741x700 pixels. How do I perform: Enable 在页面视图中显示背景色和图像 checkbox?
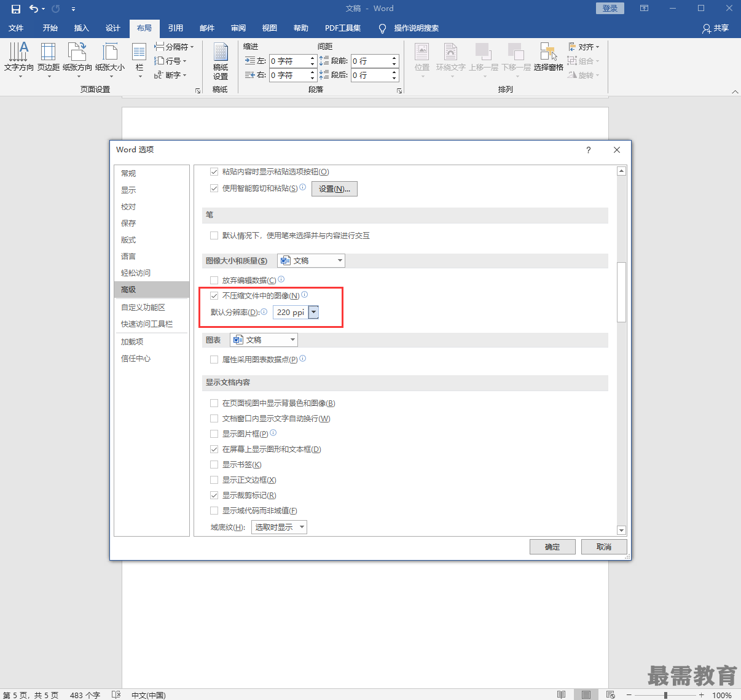point(214,403)
